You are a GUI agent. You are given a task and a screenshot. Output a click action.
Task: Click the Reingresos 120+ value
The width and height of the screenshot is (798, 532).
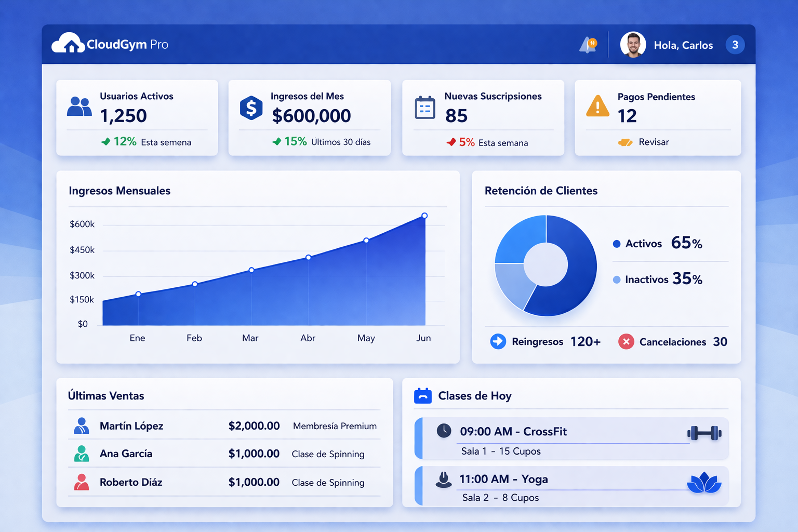[586, 341]
